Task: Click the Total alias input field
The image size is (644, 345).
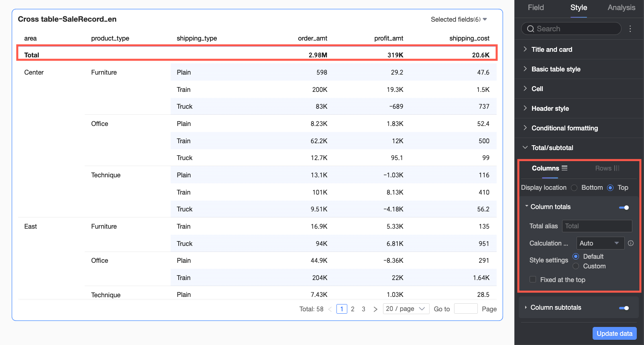Action: coord(597,226)
